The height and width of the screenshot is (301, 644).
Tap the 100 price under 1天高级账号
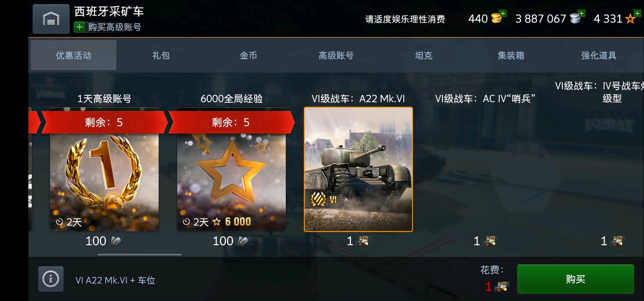click(x=104, y=241)
